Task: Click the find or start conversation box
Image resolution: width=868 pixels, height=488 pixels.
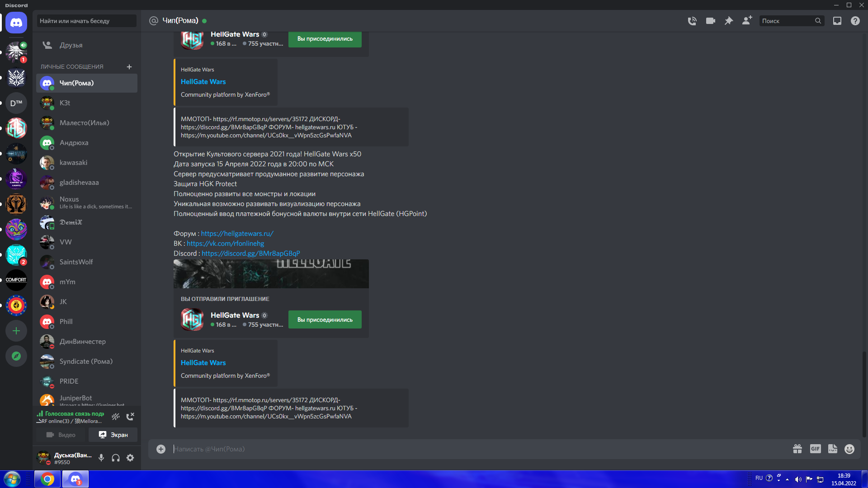Action: pos(87,21)
